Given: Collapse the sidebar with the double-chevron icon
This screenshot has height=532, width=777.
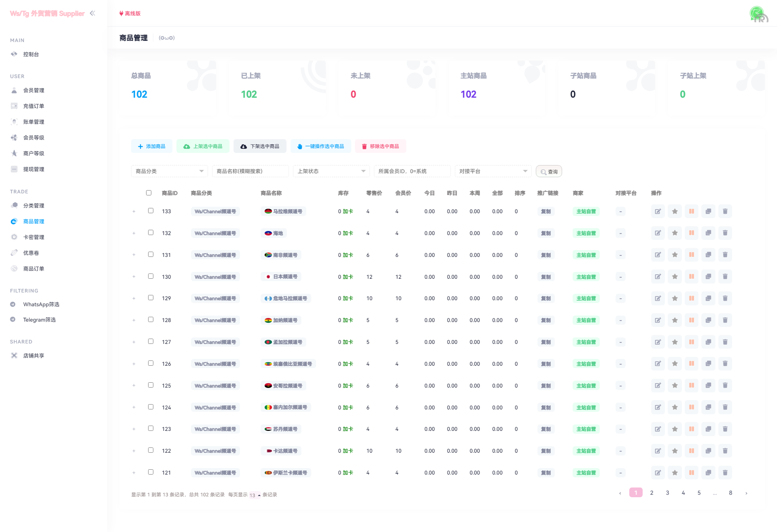Looking at the screenshot, I should 93,13.
